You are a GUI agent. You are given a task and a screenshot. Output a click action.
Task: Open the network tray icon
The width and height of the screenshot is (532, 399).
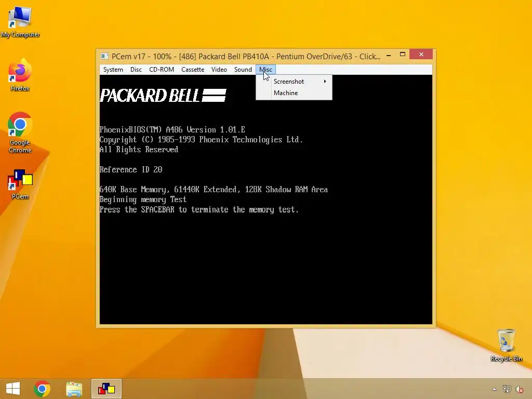(507, 389)
